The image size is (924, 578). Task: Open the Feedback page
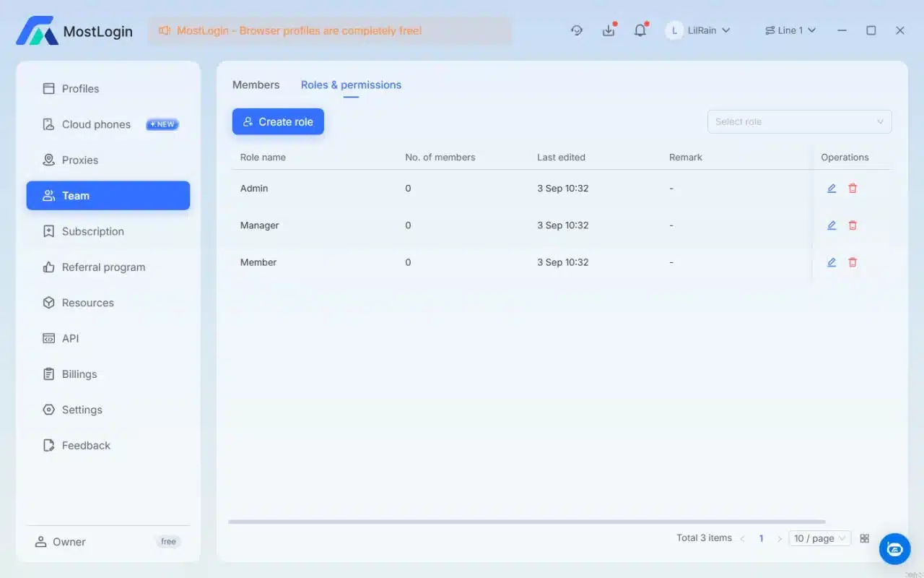[x=84, y=445]
